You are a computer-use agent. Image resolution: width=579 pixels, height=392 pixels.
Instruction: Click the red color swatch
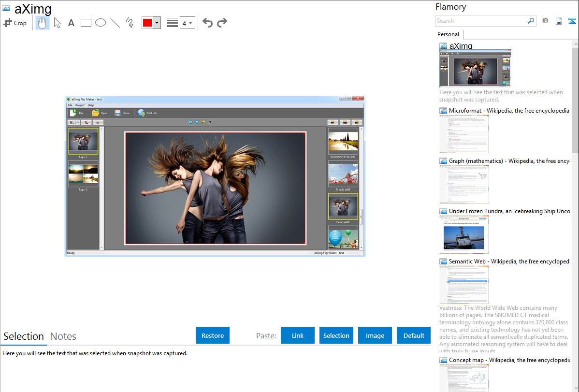coord(147,23)
